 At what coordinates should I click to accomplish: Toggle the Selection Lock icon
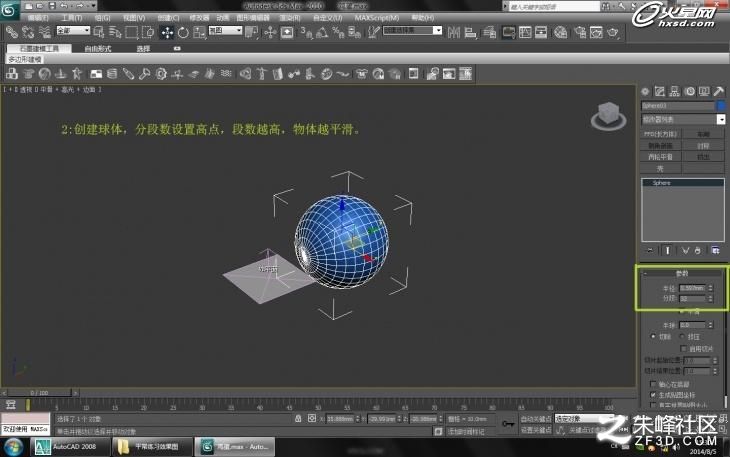298,418
